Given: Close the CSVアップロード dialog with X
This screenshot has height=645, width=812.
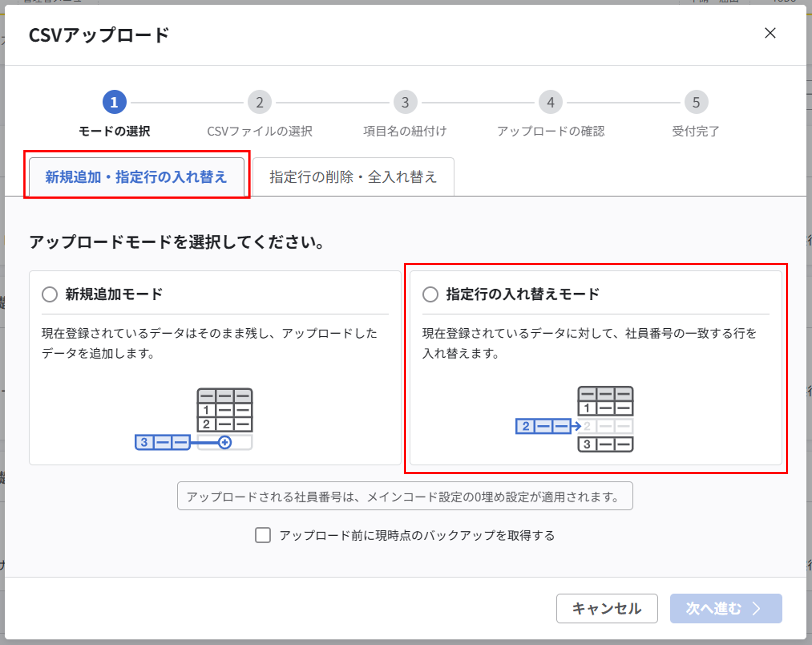Looking at the screenshot, I should point(770,33).
